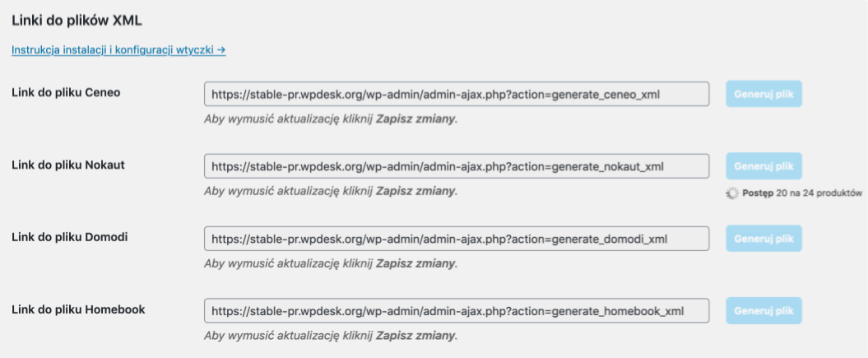
Task: Select the Link do pliku Ceneo label
Action: [x=66, y=92]
